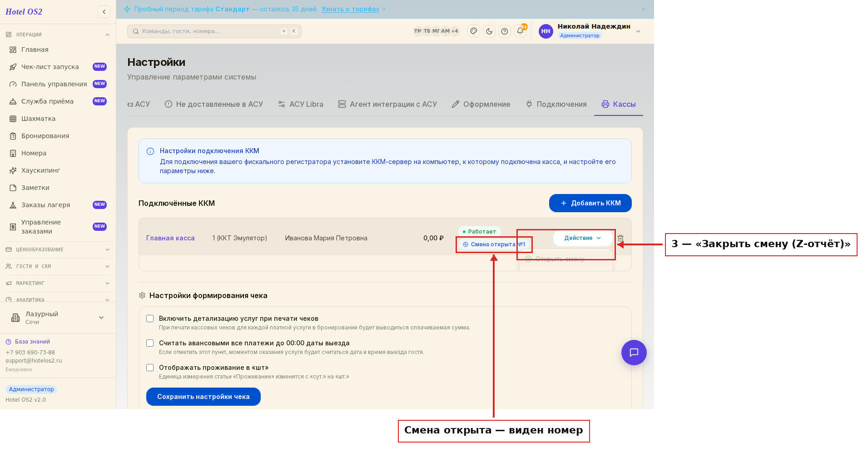
Task: Click the 0,00 ₽ balance value
Action: [x=433, y=238]
